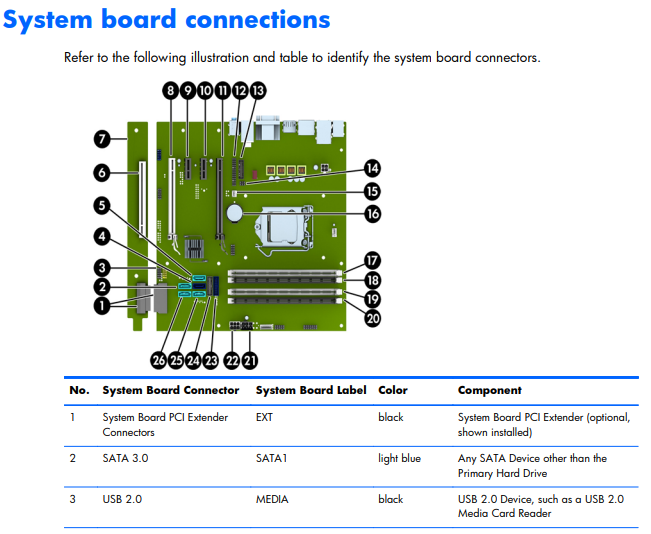Screen dimensions: 651x534
Task: Click callout number 6 beside the PCI extender
Action: coord(102,172)
